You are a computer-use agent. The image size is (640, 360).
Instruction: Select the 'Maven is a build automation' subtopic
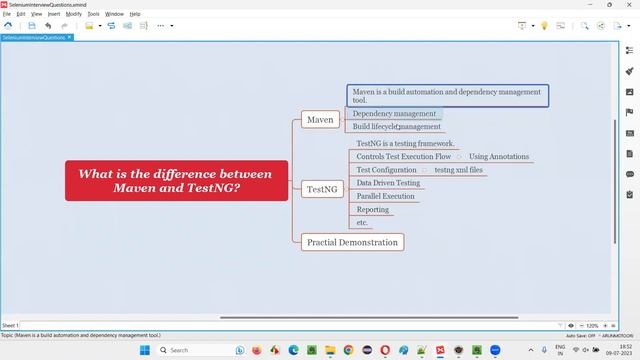(448, 96)
